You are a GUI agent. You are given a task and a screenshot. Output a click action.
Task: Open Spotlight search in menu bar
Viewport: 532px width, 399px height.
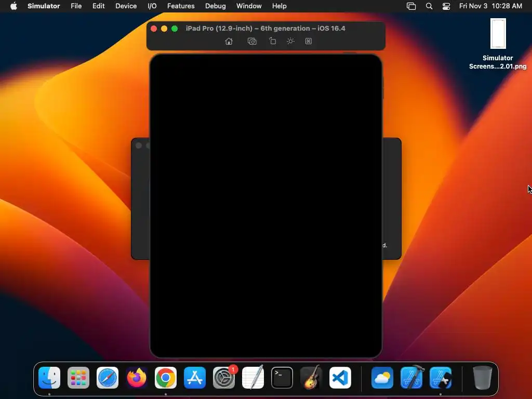coord(429,6)
